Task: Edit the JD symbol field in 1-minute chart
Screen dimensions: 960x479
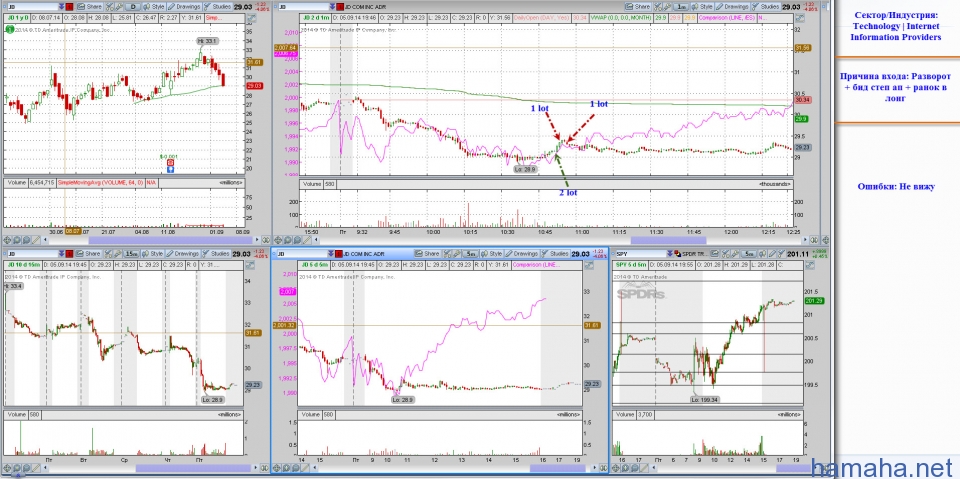Action: pos(303,6)
